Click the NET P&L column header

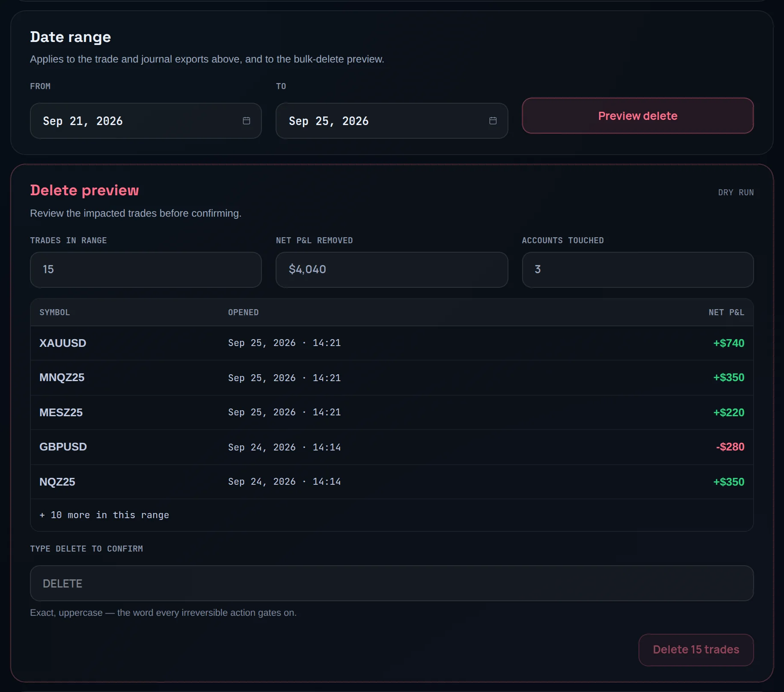pos(727,313)
